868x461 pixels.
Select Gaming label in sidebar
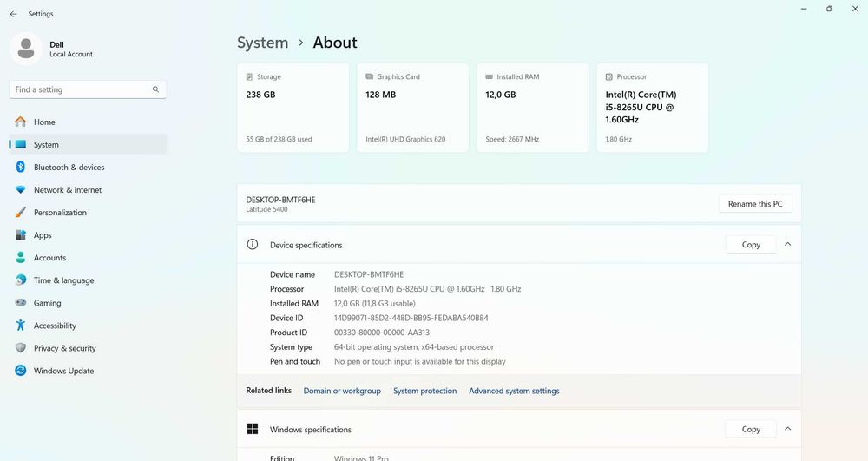pos(47,303)
